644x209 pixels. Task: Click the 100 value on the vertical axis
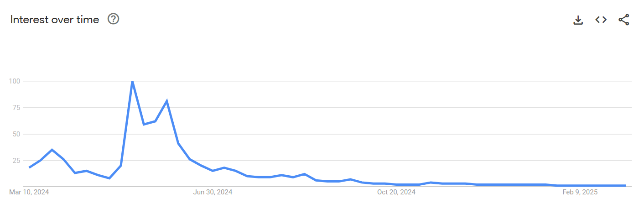click(15, 81)
